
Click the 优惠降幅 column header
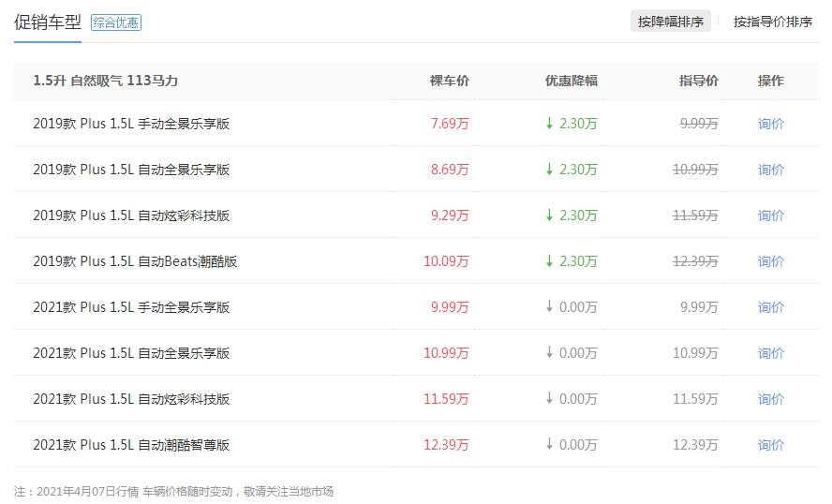pos(572,81)
